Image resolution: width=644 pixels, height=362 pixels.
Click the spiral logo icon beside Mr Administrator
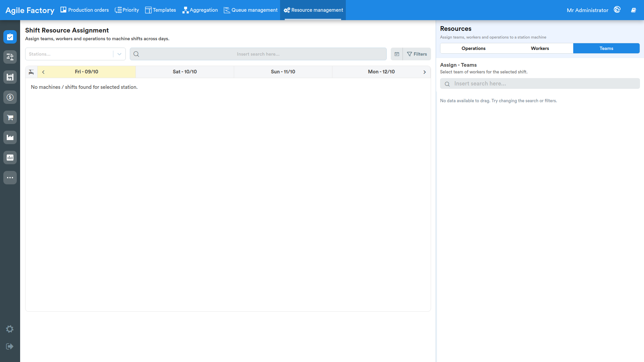coord(617,10)
